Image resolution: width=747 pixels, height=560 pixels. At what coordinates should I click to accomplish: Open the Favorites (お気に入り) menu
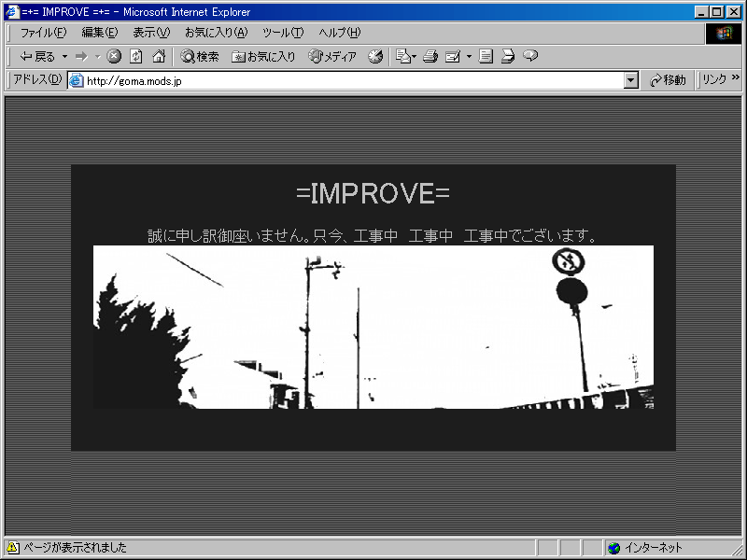[x=217, y=33]
